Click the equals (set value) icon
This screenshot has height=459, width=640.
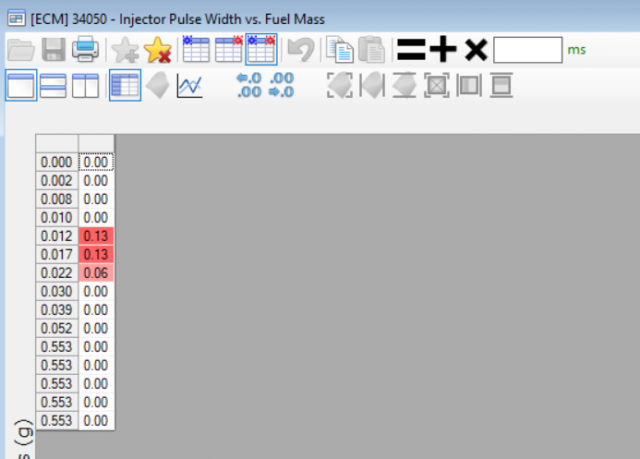point(410,49)
